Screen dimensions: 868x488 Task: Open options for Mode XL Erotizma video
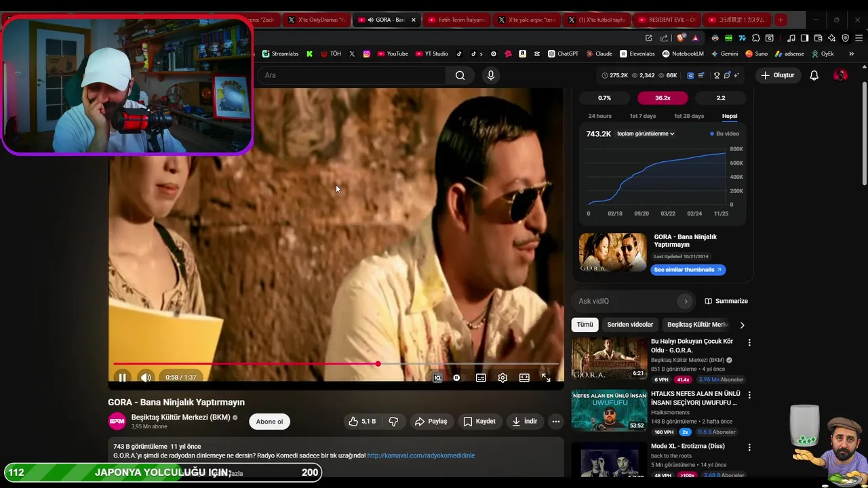pyautogui.click(x=749, y=447)
